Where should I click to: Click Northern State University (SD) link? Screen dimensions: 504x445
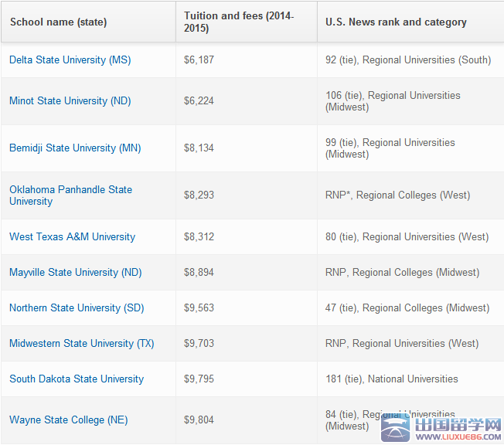[77, 307]
